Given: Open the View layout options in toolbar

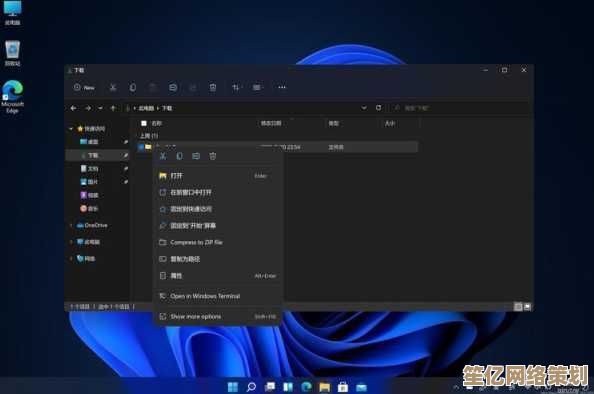Looking at the screenshot, I should (258, 88).
